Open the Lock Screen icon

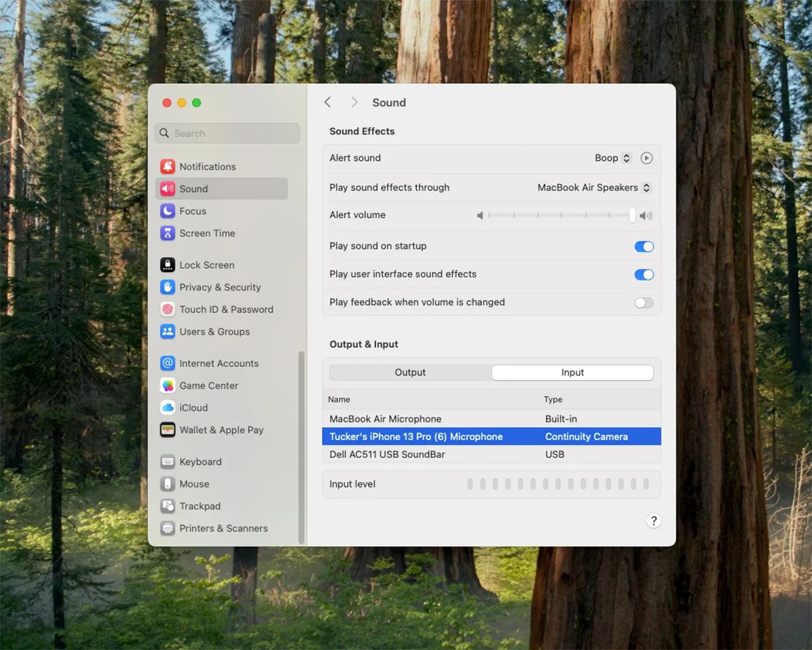pyautogui.click(x=167, y=265)
